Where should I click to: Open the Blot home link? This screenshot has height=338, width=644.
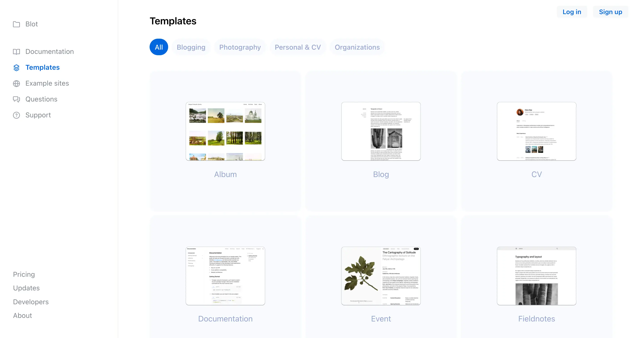pyautogui.click(x=32, y=24)
